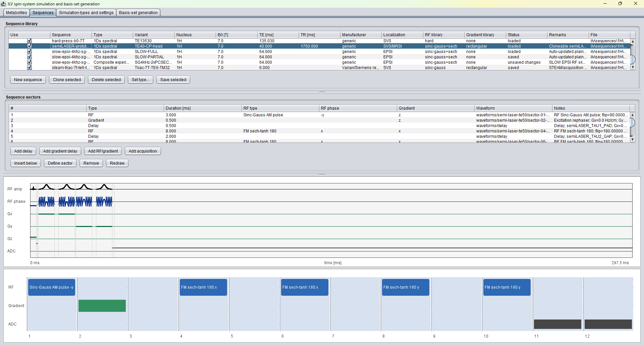Click Waveform column header in sectors
This screenshot has width=644, height=346.
click(513, 108)
